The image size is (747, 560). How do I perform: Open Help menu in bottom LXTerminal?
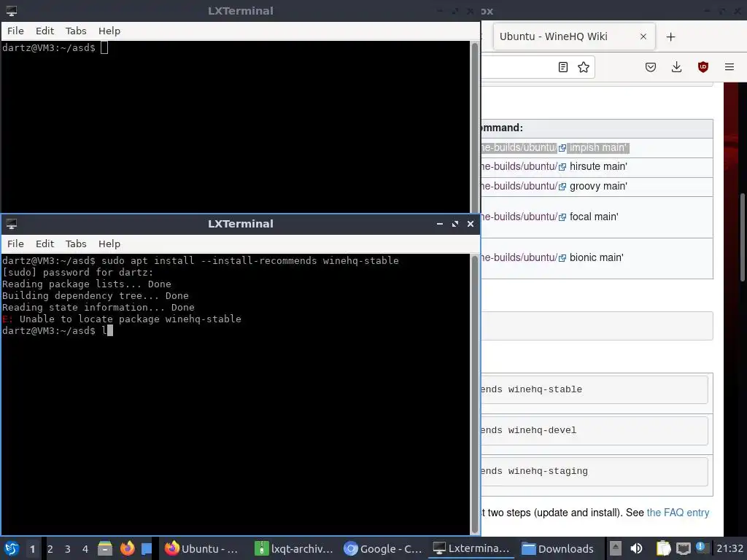coord(109,244)
